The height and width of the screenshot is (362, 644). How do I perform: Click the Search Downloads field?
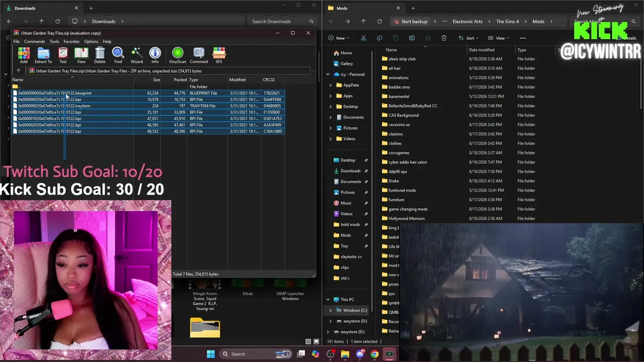click(282, 22)
